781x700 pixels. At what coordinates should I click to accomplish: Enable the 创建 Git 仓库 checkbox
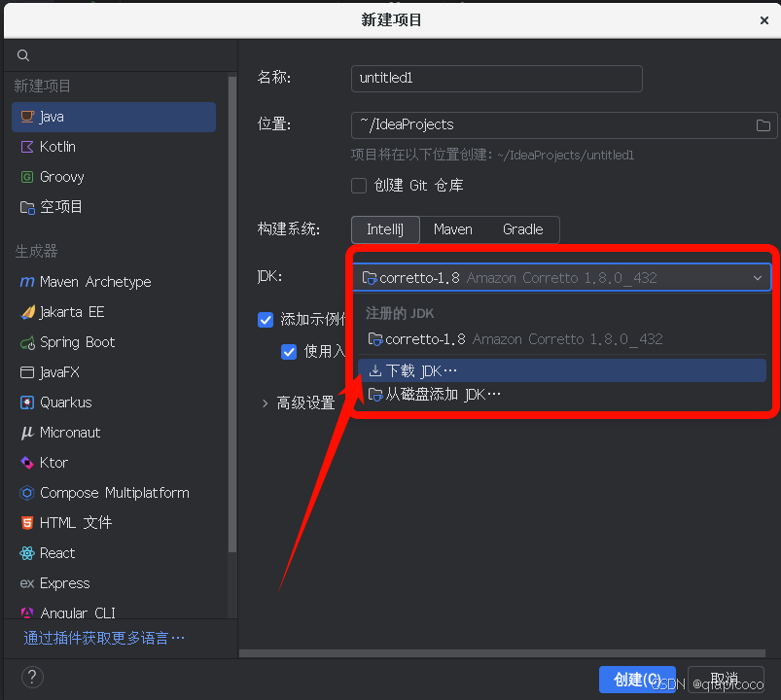coord(359,186)
